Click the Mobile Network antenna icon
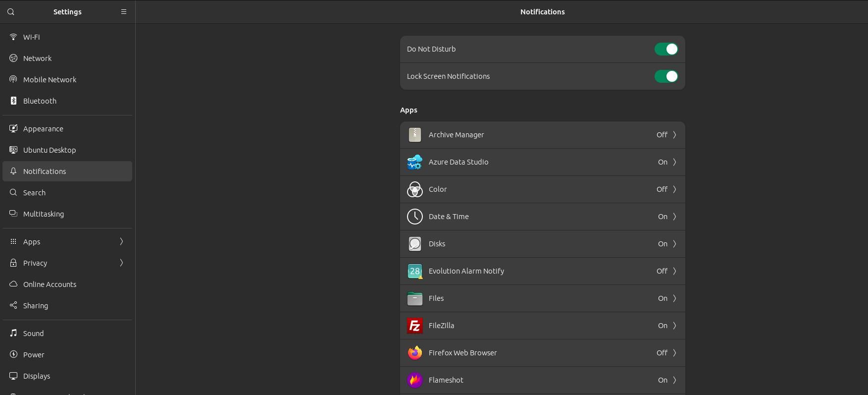 (13, 80)
